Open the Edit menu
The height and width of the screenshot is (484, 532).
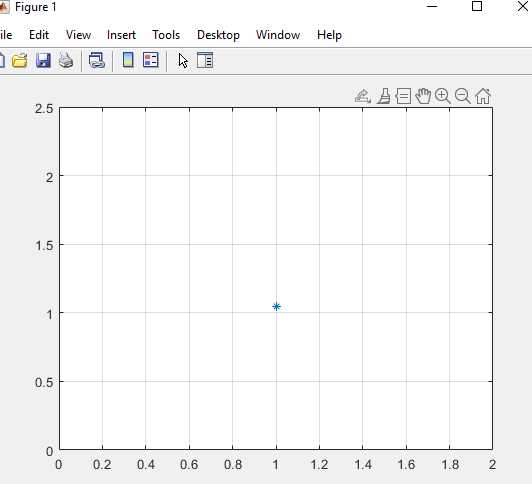click(39, 35)
